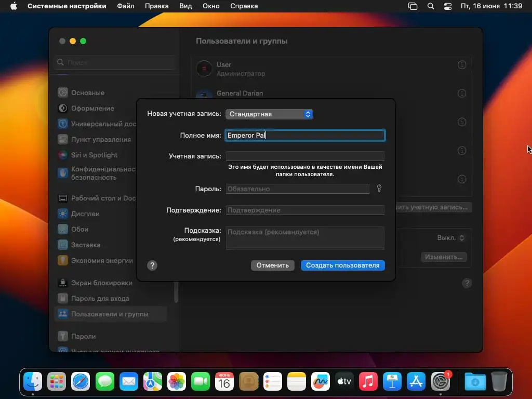Focus the Учетная запись text field
This screenshot has height=399, width=532.
(x=305, y=156)
